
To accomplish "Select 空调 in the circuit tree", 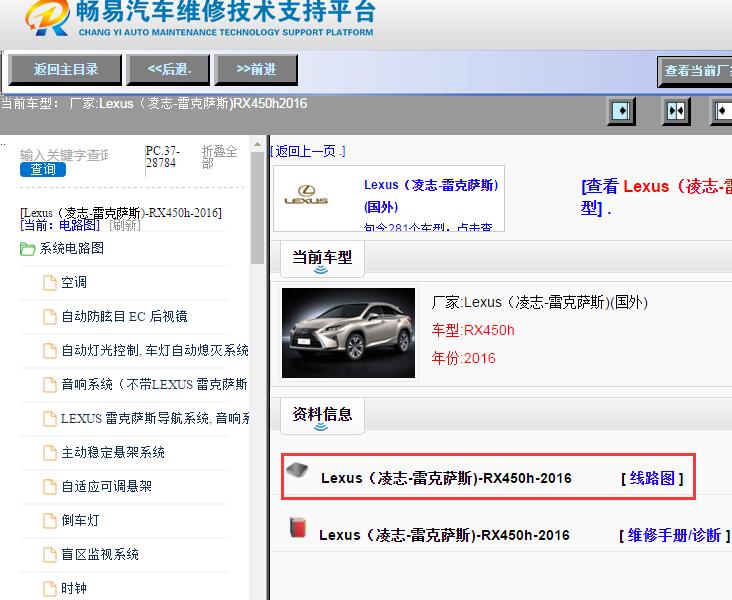I will coord(74,282).
